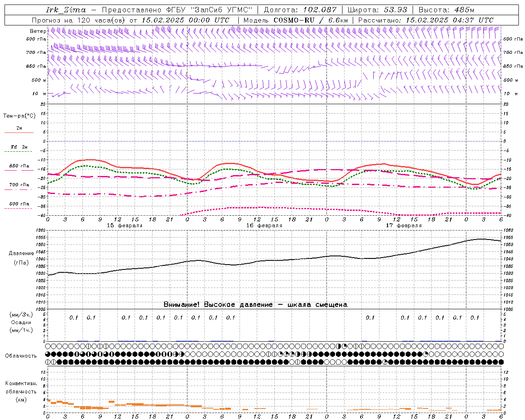This screenshot has width=525, height=420.
Task: Select the elevation text Высота: 485м
Action: point(447,10)
